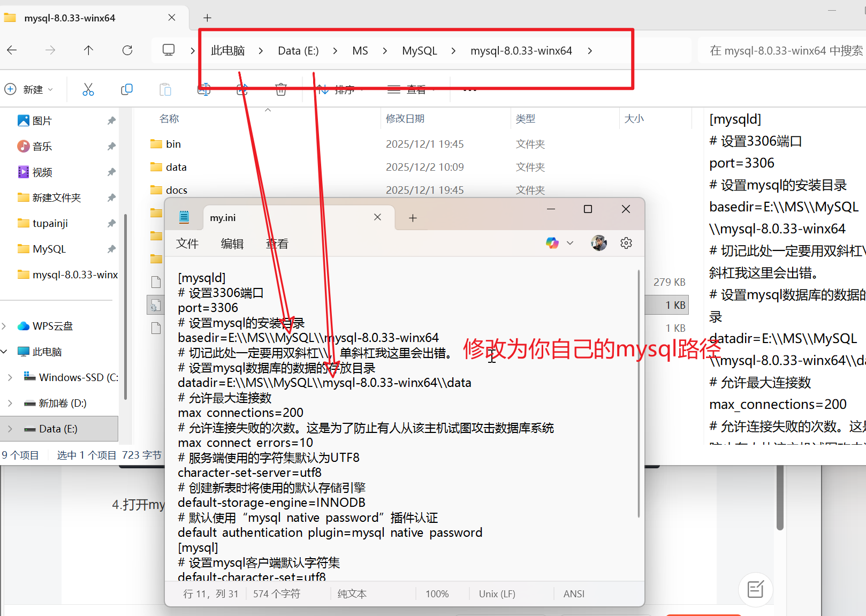Unpin 音乐 using its pin icon

pos(111,147)
